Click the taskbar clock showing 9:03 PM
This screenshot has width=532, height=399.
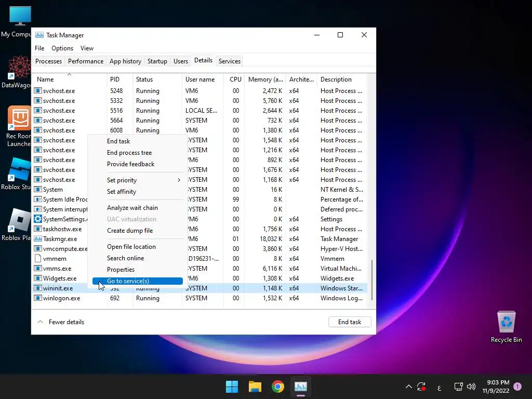point(496,387)
